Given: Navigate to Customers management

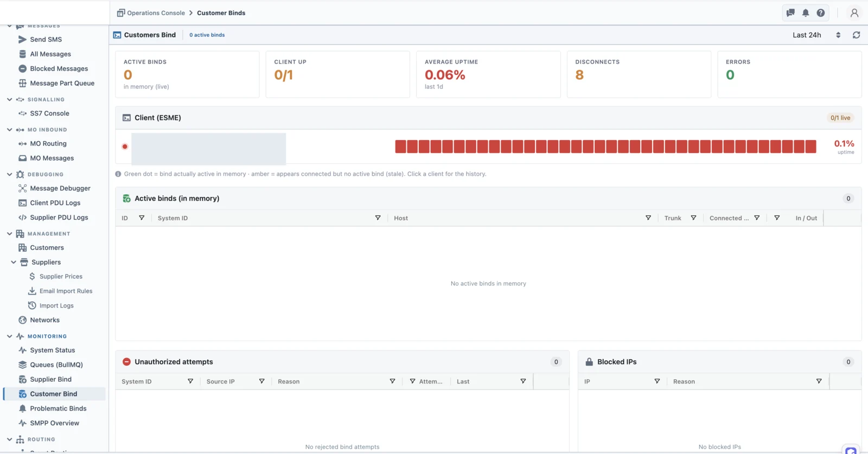Looking at the screenshot, I should click(x=47, y=248).
